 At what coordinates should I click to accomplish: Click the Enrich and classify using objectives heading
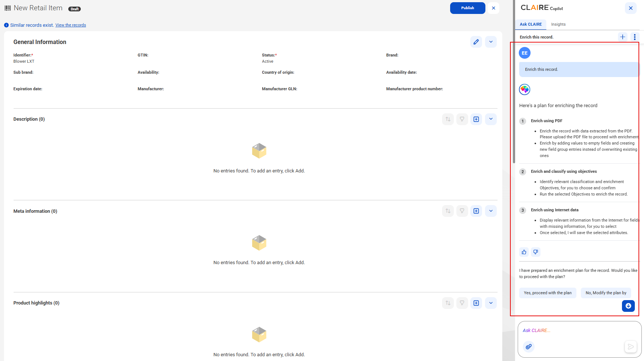(564, 171)
